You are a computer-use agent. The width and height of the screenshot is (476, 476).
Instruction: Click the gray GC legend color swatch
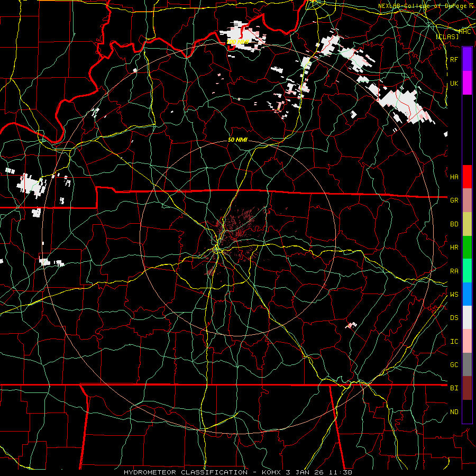coord(467,364)
